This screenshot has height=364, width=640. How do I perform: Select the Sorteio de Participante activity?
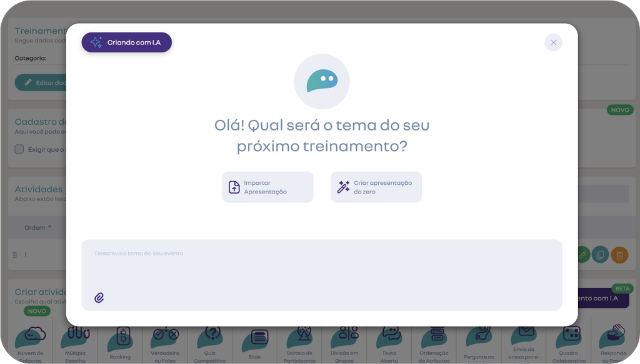[299, 344]
